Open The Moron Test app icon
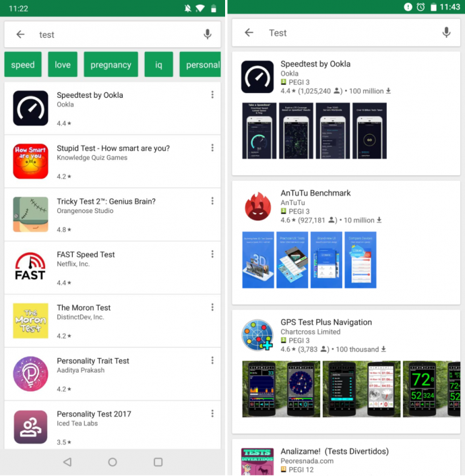465x476 pixels. [x=30, y=320]
